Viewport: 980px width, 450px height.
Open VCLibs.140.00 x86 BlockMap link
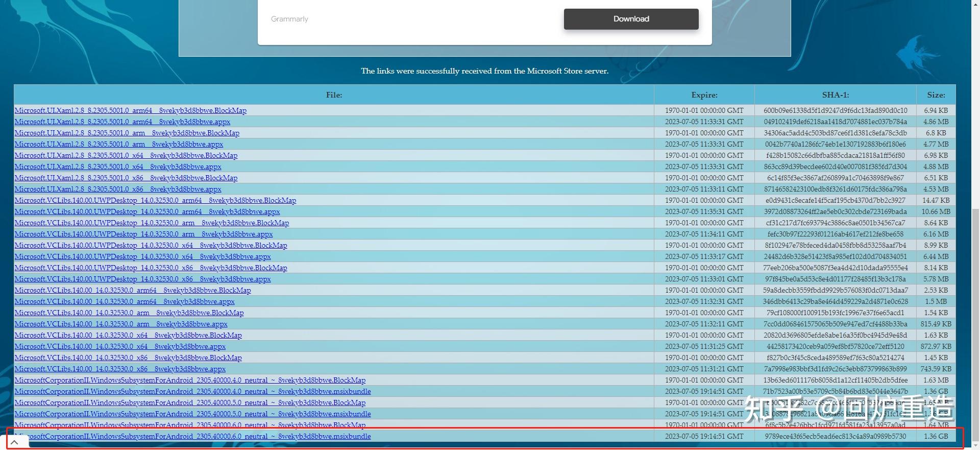128,358
